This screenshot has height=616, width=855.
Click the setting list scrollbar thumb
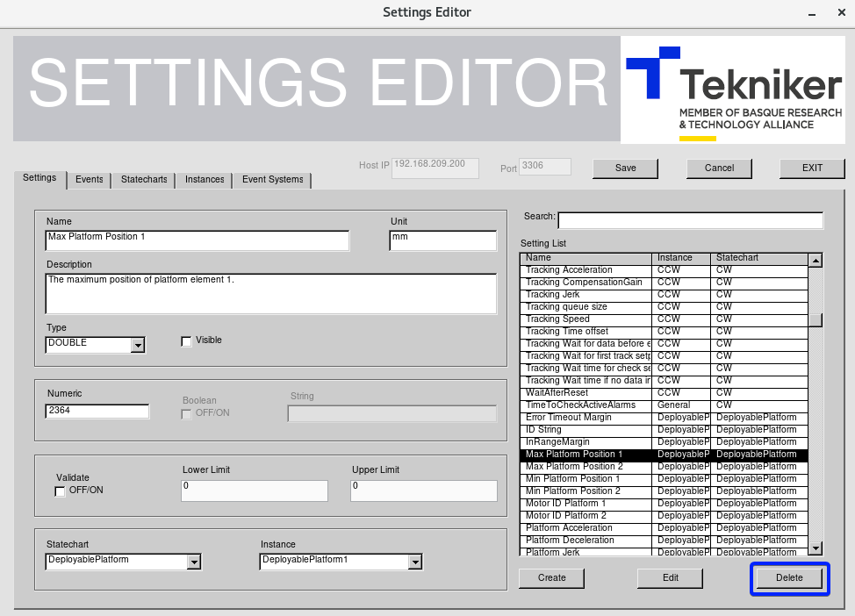[815, 320]
